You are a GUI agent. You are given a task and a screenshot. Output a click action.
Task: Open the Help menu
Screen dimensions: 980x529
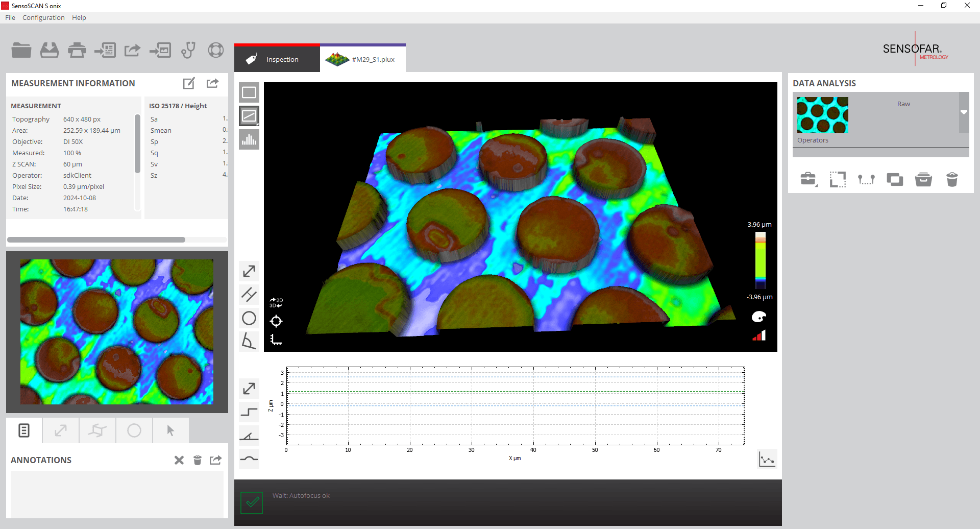pos(79,17)
